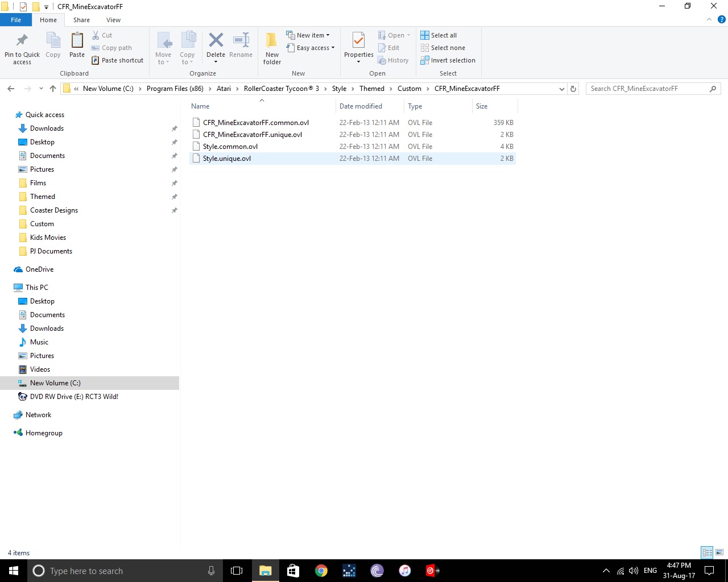Select Network in navigation pane
728x582 pixels.
[x=38, y=415]
